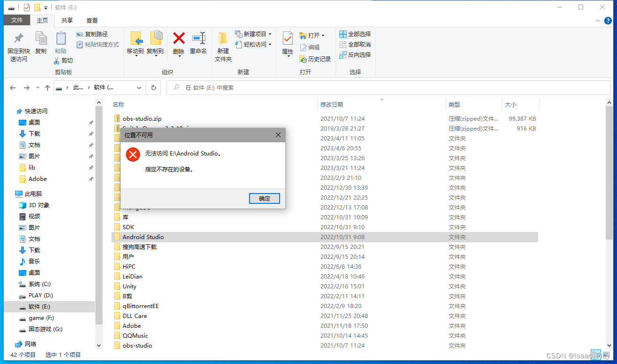617x364 pixels.
Task: Click the 固定到快速访问 pin icon
Action: 19,39
